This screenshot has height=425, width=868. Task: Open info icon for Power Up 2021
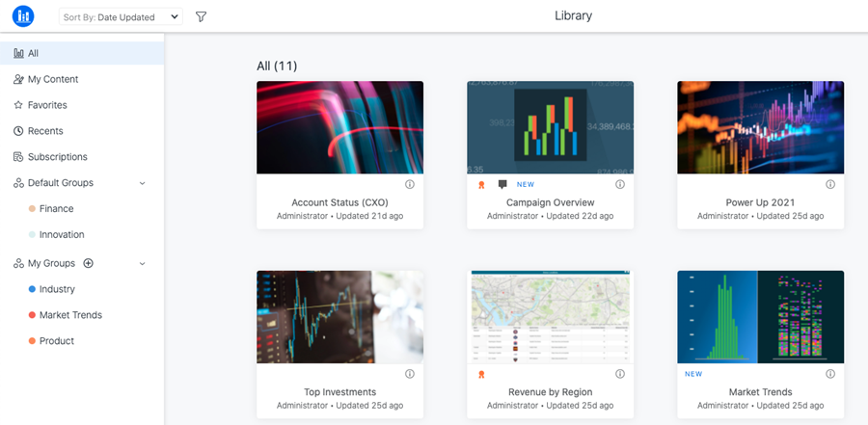pos(830,184)
